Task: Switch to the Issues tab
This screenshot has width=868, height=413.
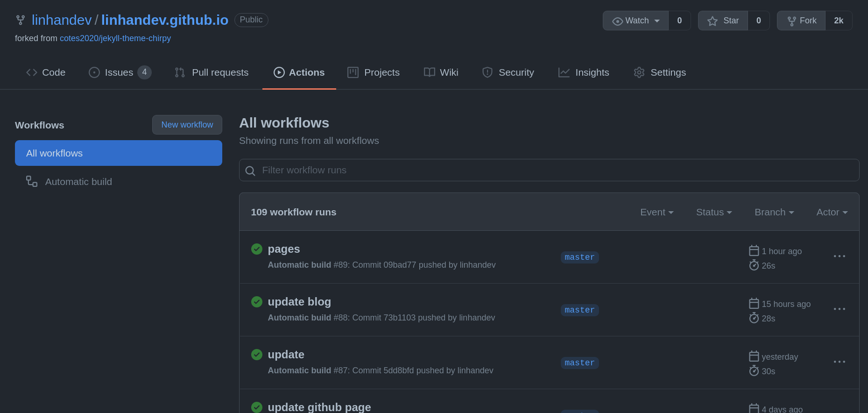Action: pos(119,73)
